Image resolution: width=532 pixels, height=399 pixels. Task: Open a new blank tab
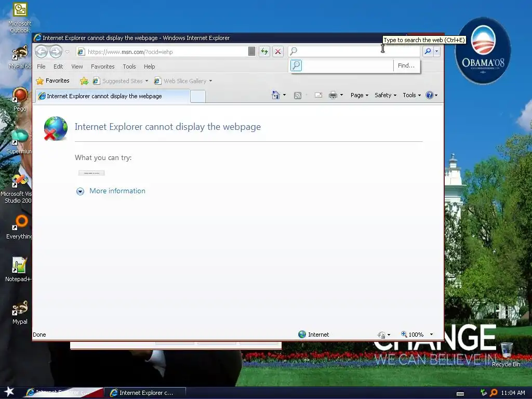198,96
